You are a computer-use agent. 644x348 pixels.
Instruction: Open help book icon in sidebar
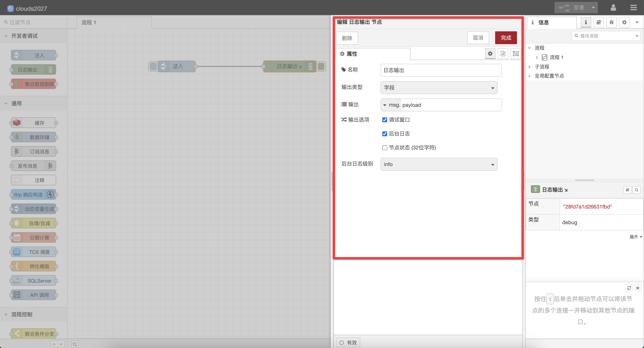tap(599, 22)
